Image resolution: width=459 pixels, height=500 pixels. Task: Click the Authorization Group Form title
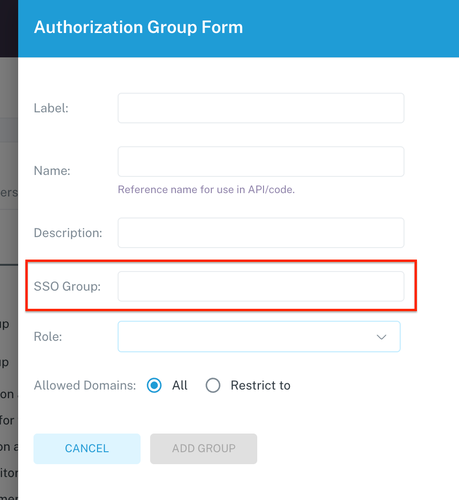point(138,27)
